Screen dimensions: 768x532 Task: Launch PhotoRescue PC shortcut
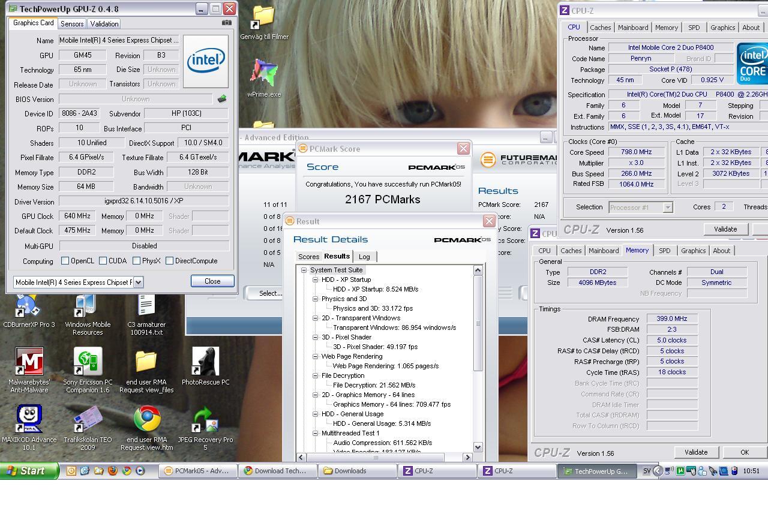205,366
